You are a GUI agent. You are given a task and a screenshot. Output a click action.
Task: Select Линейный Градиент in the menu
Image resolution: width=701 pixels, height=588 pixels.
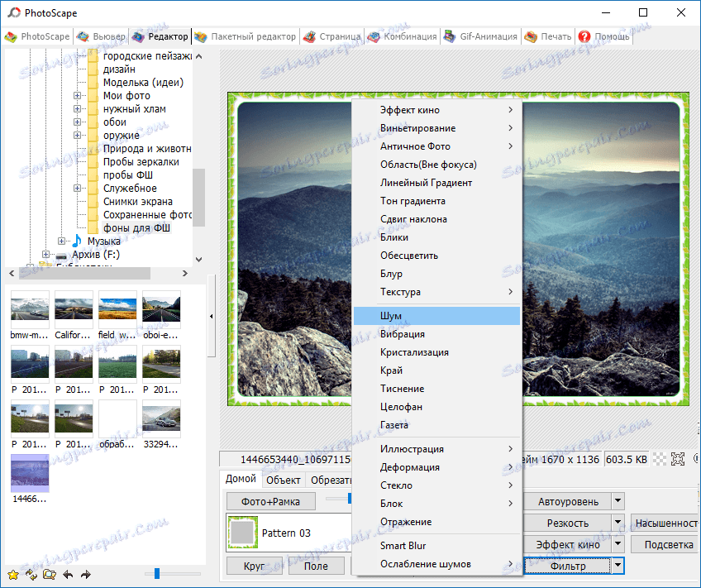point(436,183)
